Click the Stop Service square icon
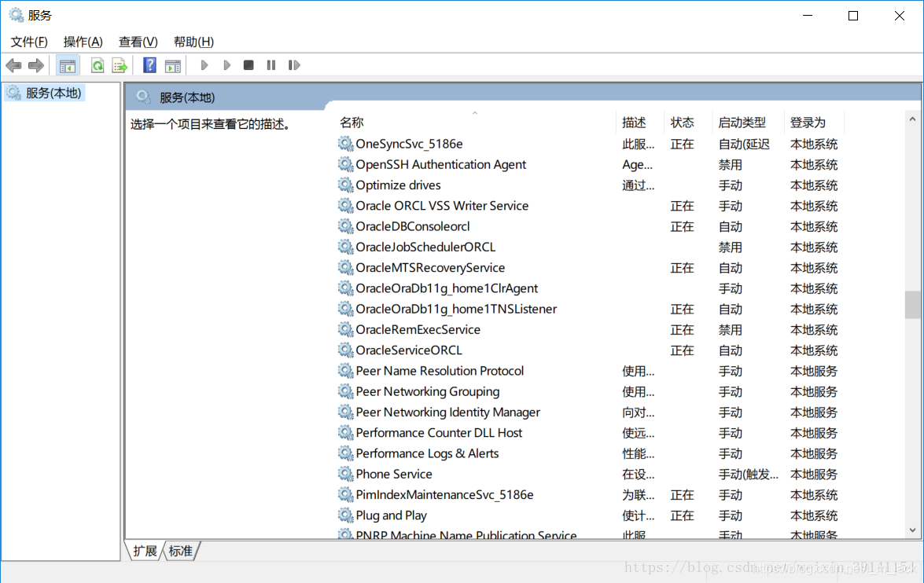Screen dimensions: 924x583 (x=248, y=65)
